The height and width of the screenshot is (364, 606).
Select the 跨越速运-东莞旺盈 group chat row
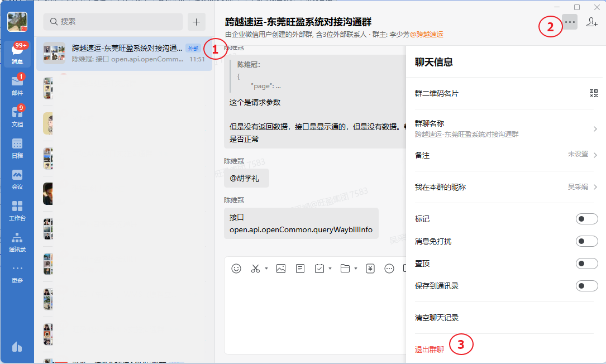[124, 54]
